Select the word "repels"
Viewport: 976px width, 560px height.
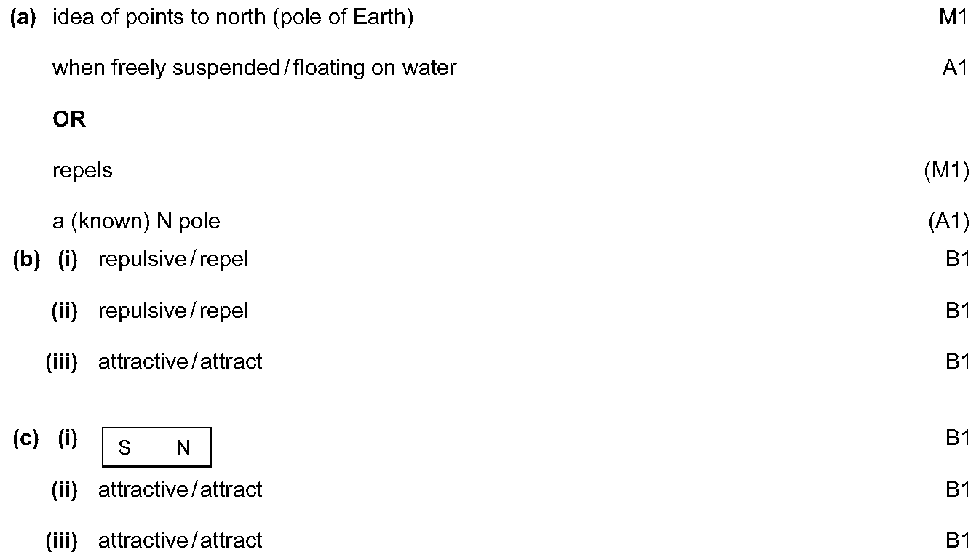(x=82, y=171)
